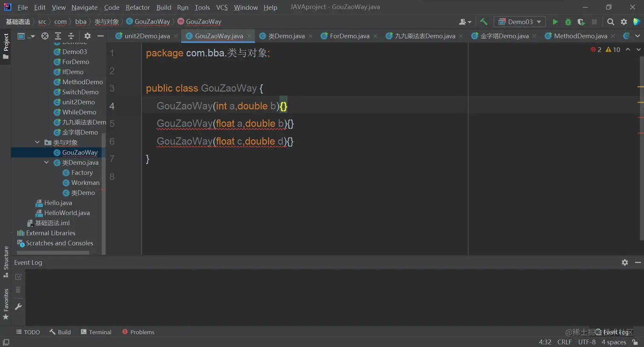Build project with the hammer icon
Image resolution: width=644 pixels, height=347 pixels.
pos(484,22)
